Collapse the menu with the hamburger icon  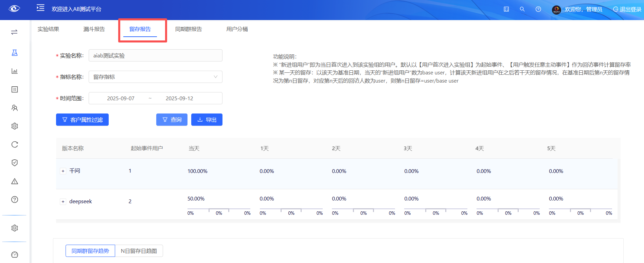pos(40,8)
